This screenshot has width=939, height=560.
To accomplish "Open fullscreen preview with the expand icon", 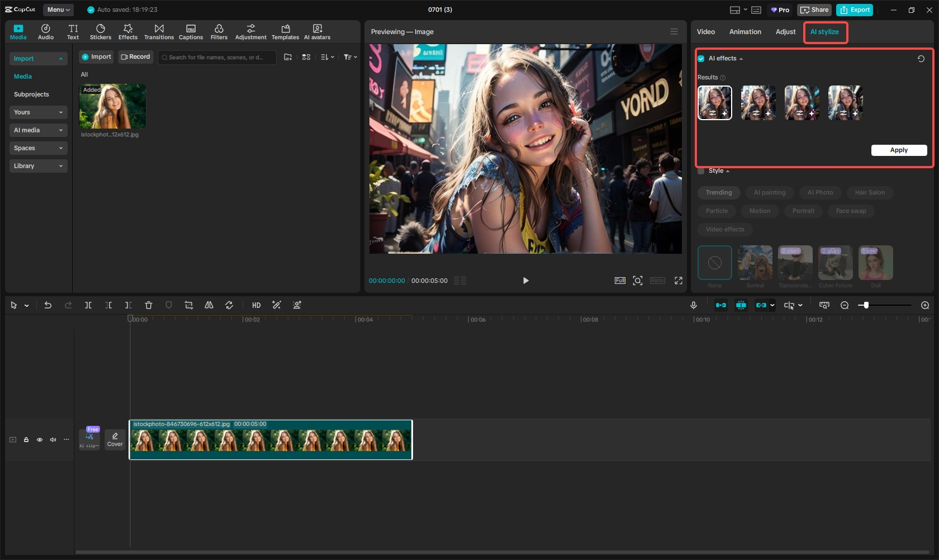I will tap(679, 281).
